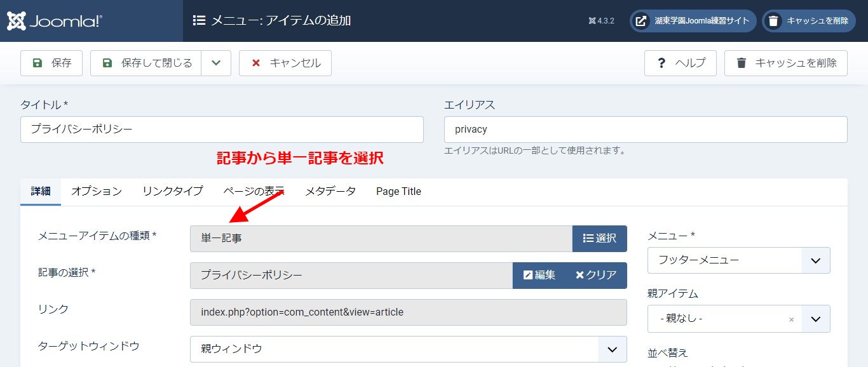Click クリア to clear selected article
Screen dimensions: 868x367
(x=596, y=275)
